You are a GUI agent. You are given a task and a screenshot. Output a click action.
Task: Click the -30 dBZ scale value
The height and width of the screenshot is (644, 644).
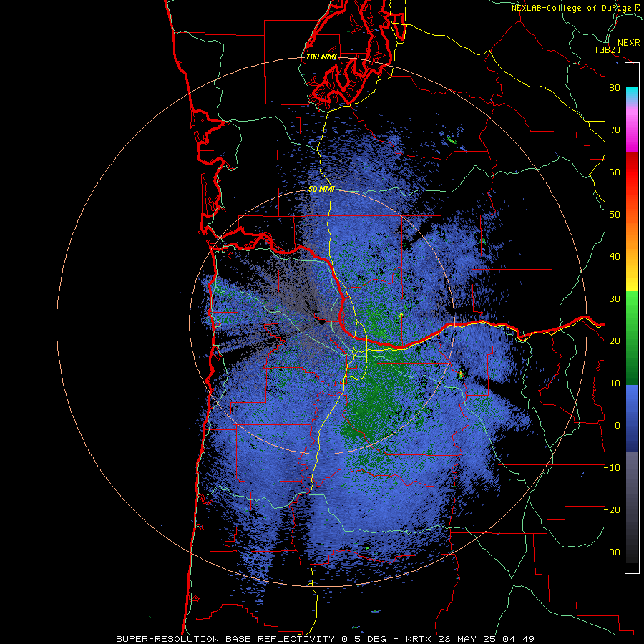click(612, 552)
